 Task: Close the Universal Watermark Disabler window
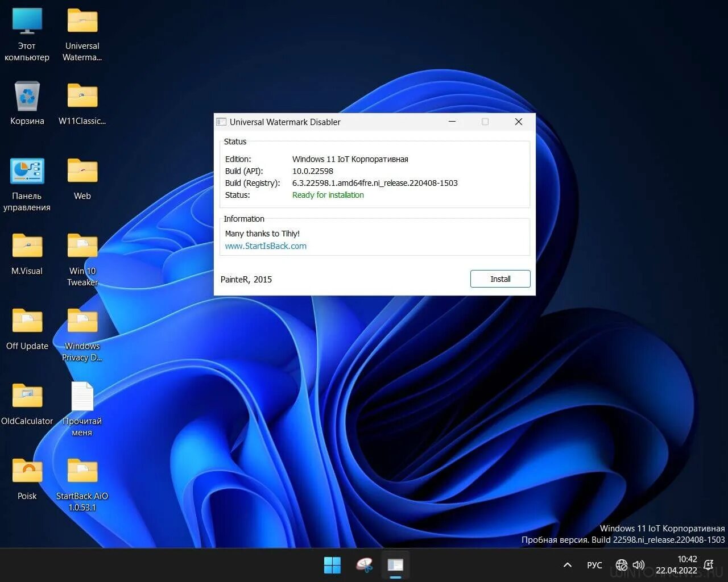point(519,122)
